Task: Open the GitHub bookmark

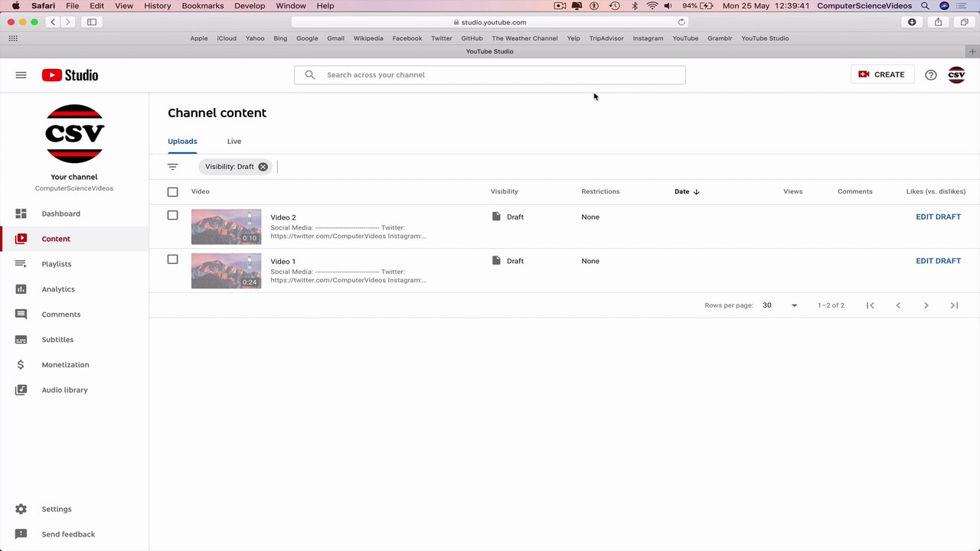Action: 472,38
